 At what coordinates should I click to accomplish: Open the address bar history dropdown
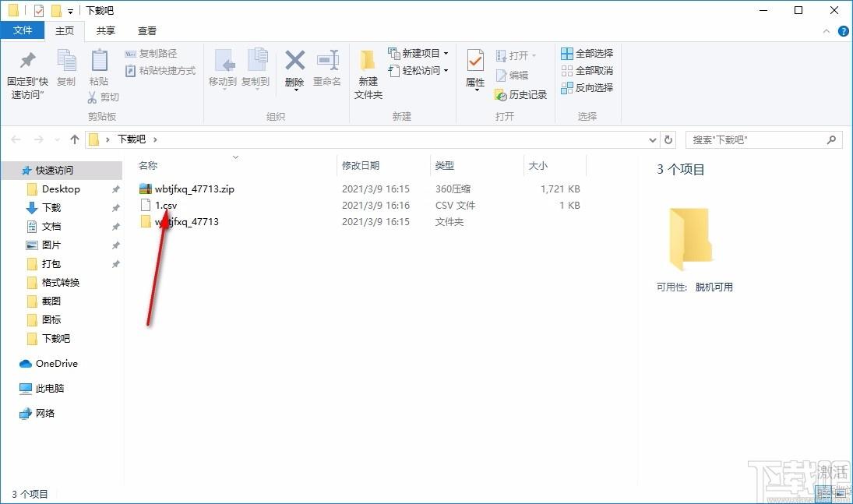pos(653,140)
